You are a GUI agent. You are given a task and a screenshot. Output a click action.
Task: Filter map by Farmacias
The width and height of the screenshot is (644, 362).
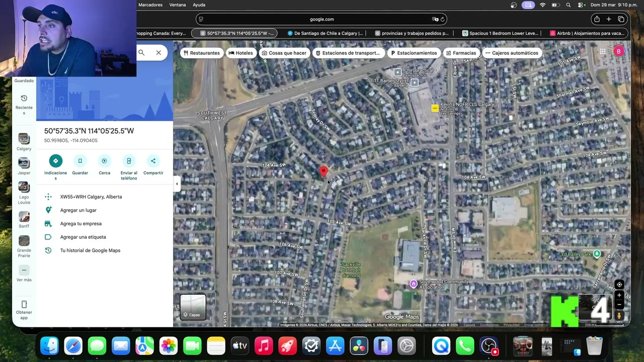click(461, 53)
